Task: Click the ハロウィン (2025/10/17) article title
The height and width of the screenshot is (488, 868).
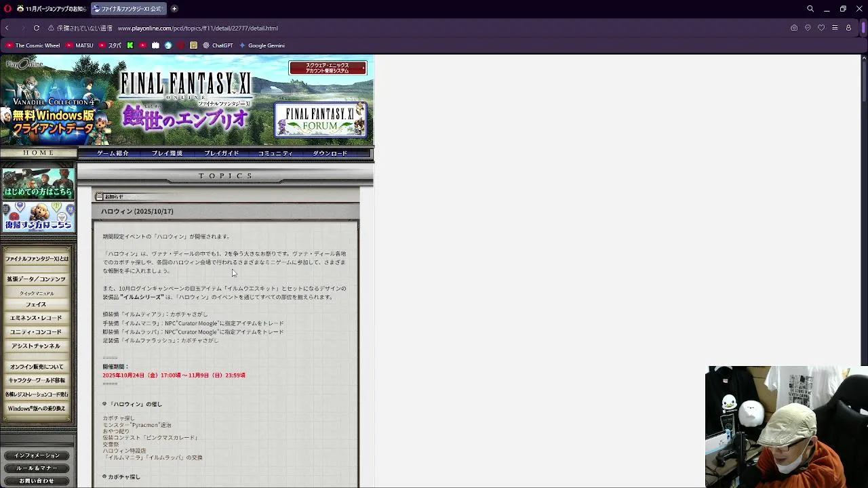Action: [137, 211]
